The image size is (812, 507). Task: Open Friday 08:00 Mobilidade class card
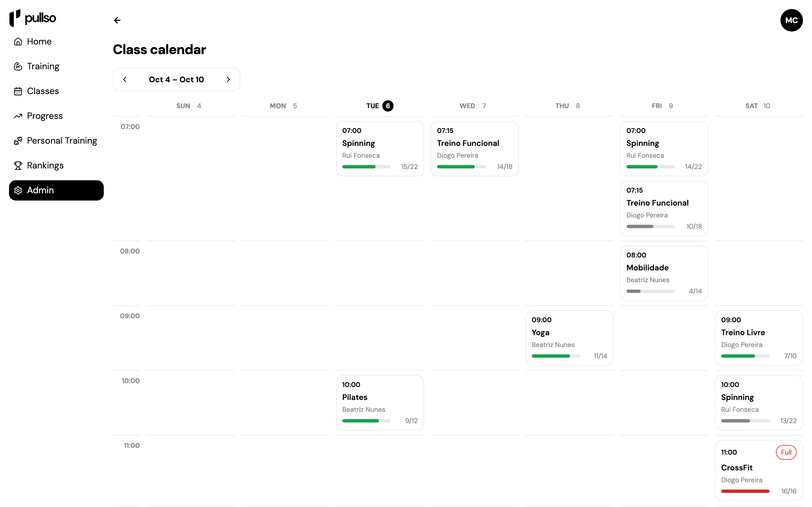pos(664,273)
